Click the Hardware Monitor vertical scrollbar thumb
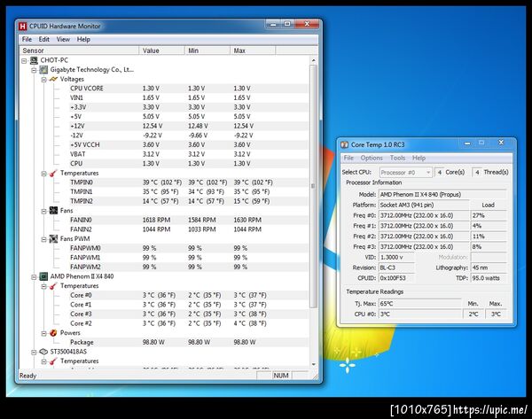This screenshot has width=532, height=419. tap(314, 186)
